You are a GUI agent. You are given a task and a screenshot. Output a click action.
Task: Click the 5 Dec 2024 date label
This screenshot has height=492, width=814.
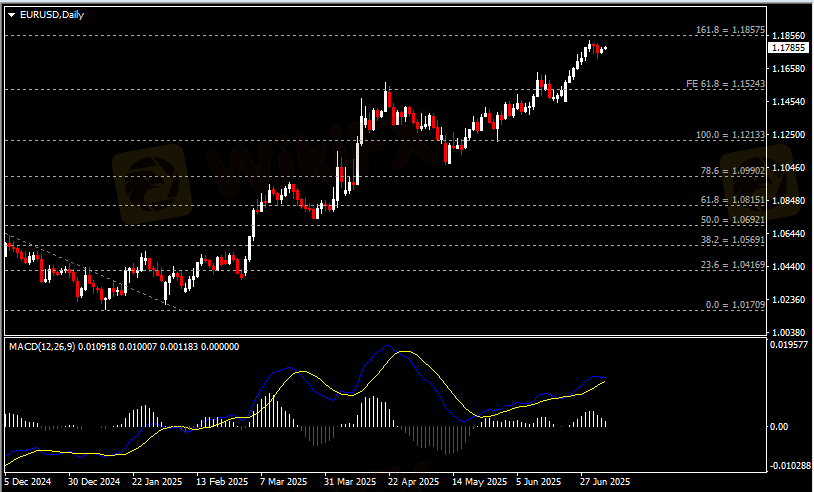pyautogui.click(x=29, y=482)
